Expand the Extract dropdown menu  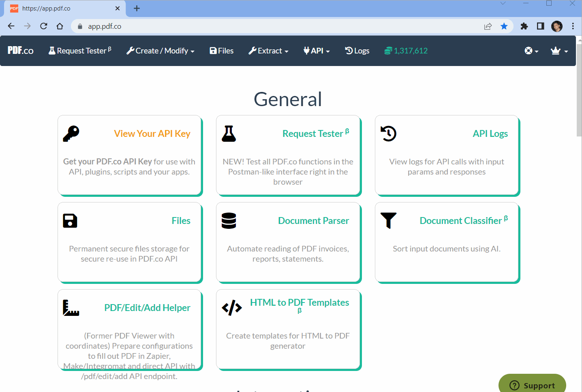click(268, 51)
